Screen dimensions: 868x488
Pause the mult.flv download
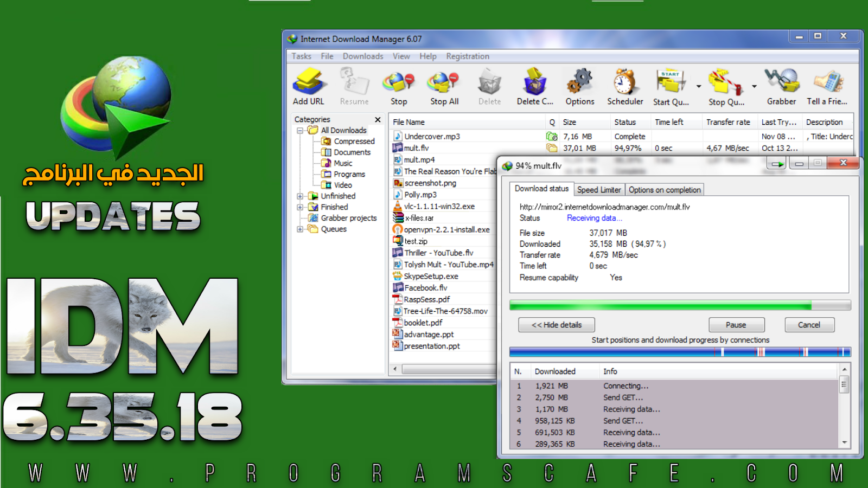pos(736,325)
